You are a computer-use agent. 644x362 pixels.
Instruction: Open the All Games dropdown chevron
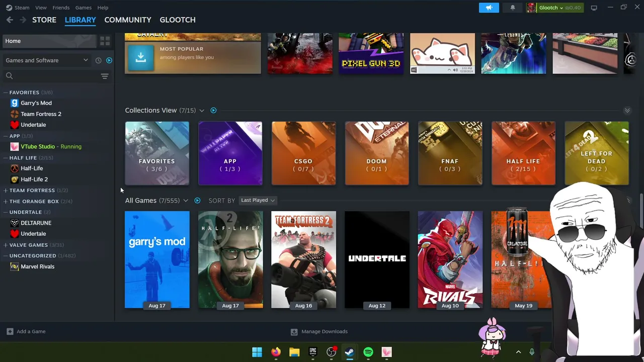tap(186, 201)
